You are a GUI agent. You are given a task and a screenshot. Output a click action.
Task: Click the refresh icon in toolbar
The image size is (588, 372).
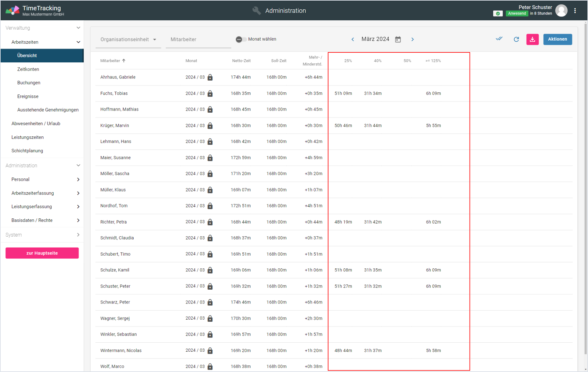coord(516,39)
